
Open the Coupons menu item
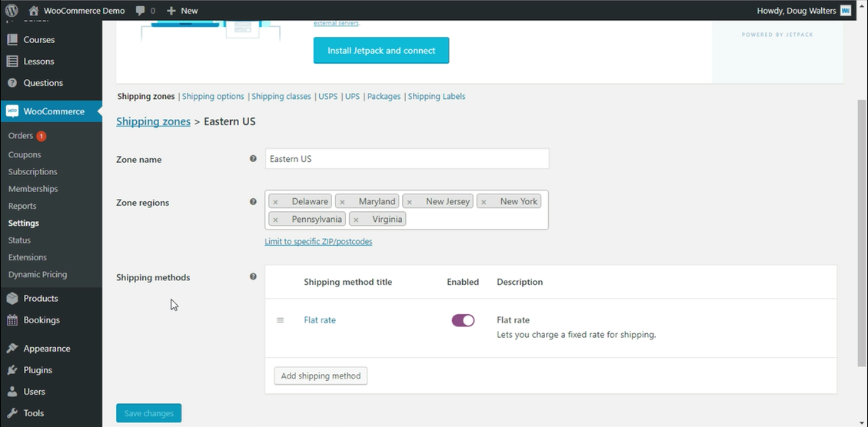pos(25,155)
